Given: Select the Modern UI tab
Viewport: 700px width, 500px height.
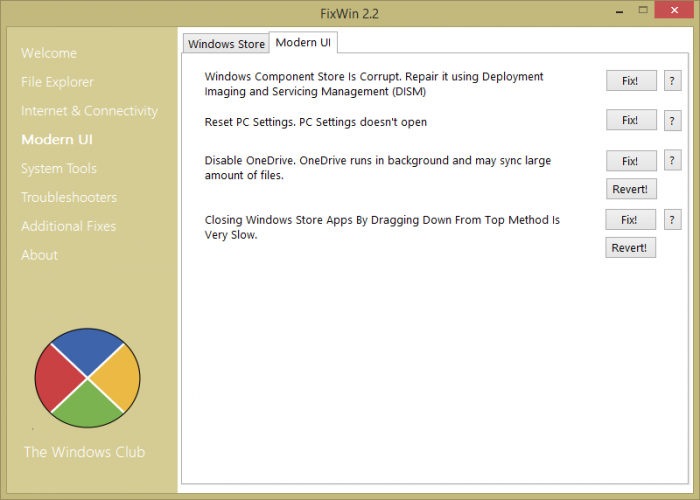Looking at the screenshot, I should point(303,42).
